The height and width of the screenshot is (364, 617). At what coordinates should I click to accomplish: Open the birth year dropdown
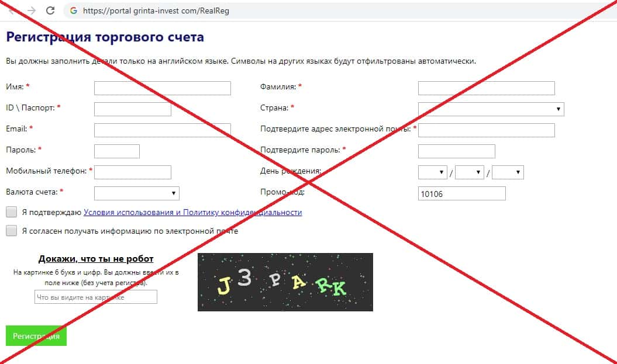click(508, 172)
